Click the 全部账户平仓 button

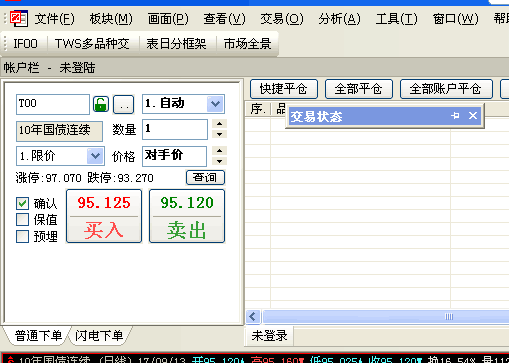point(446,89)
